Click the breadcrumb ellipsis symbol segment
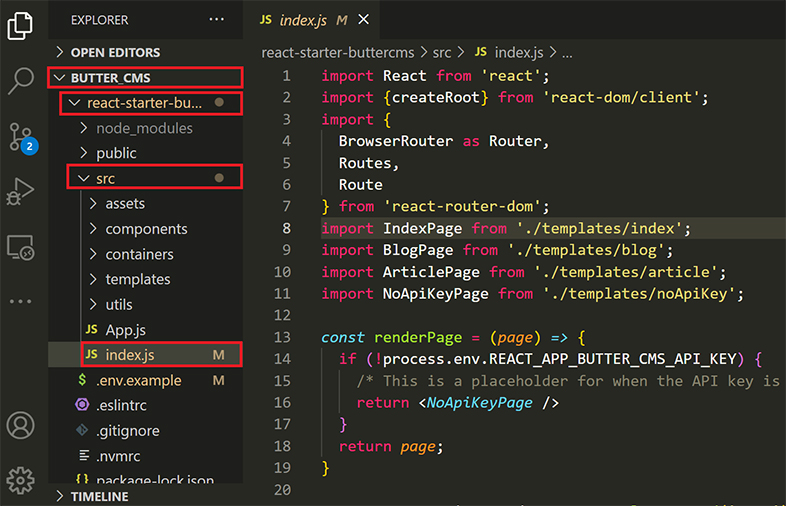 (x=567, y=54)
